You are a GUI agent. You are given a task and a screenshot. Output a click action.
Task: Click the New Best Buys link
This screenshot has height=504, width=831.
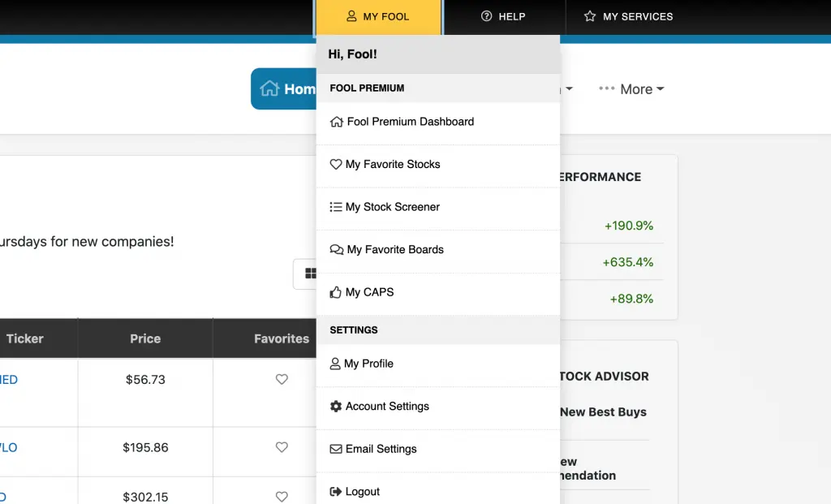603,411
